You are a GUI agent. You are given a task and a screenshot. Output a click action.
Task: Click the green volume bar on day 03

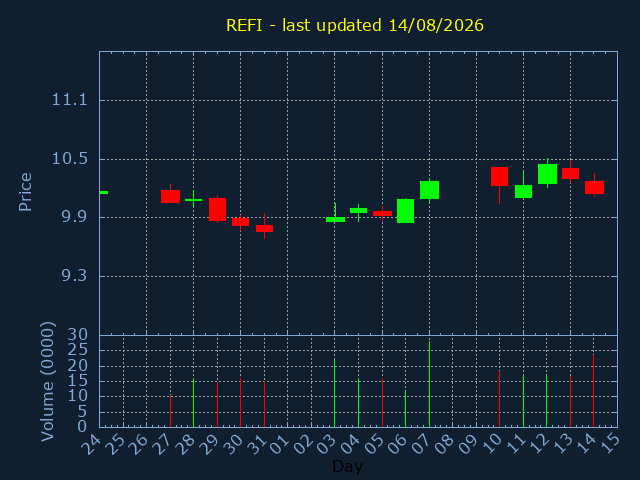[x=334, y=393]
